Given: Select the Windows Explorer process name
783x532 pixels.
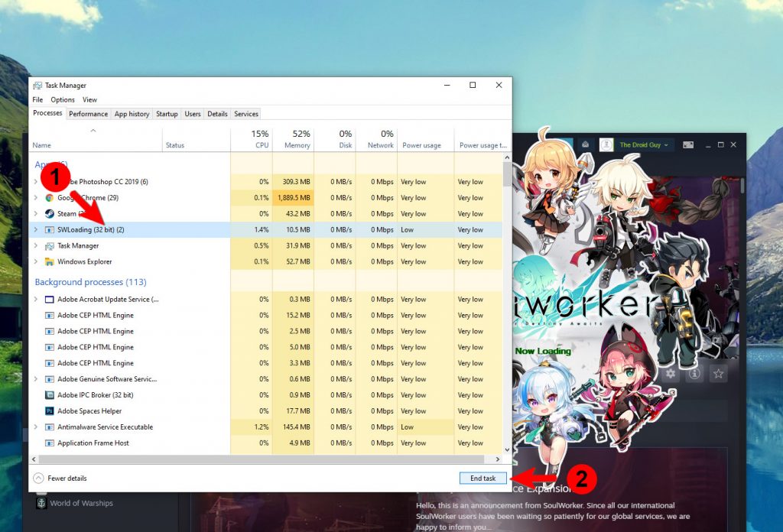Looking at the screenshot, I should [x=84, y=261].
